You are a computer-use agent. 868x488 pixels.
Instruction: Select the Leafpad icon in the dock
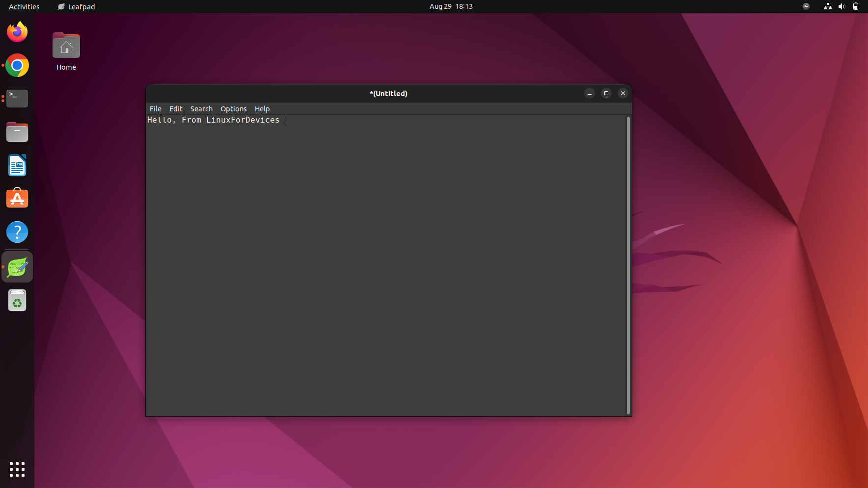(x=17, y=266)
